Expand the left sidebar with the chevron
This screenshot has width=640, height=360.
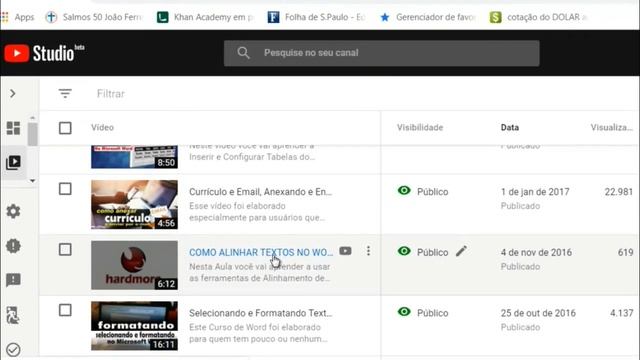click(x=13, y=93)
